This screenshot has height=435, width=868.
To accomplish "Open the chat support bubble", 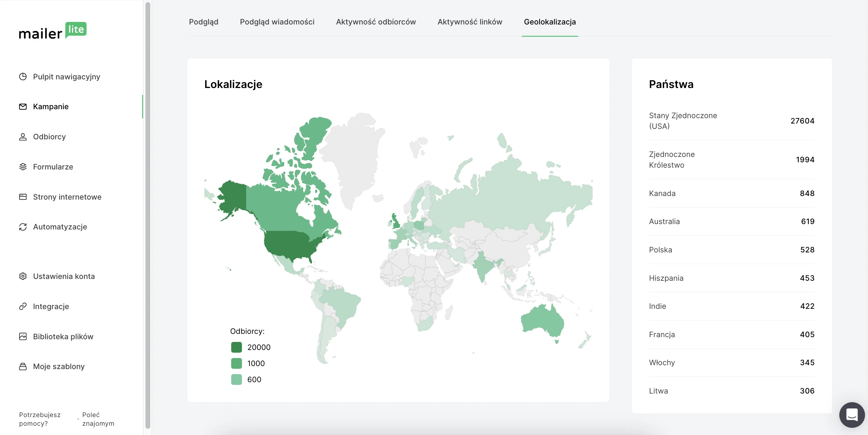I will point(852,415).
